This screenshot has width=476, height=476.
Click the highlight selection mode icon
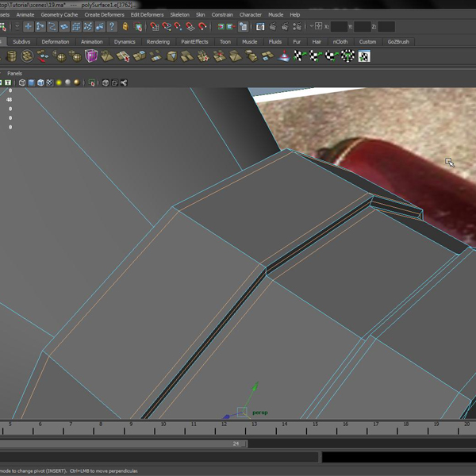138,27
